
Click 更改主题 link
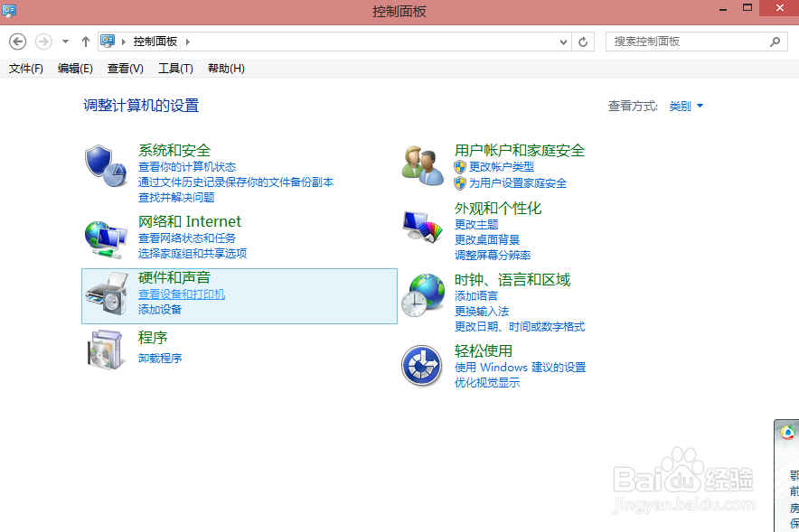(476, 225)
